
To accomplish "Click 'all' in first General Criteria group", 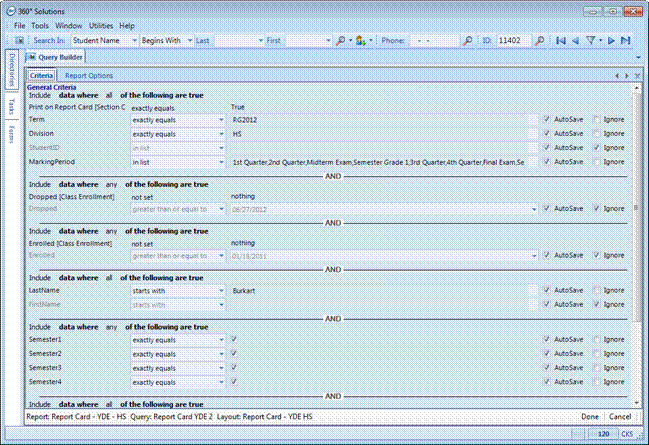I will coord(109,95).
